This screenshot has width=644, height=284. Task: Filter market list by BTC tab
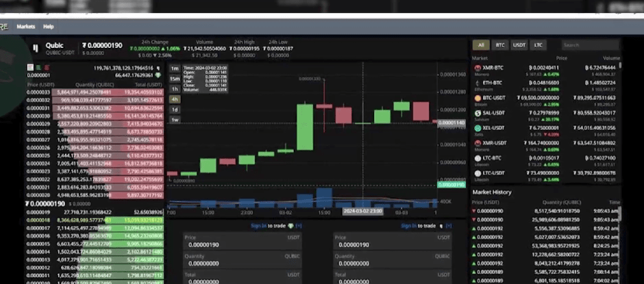coord(501,45)
